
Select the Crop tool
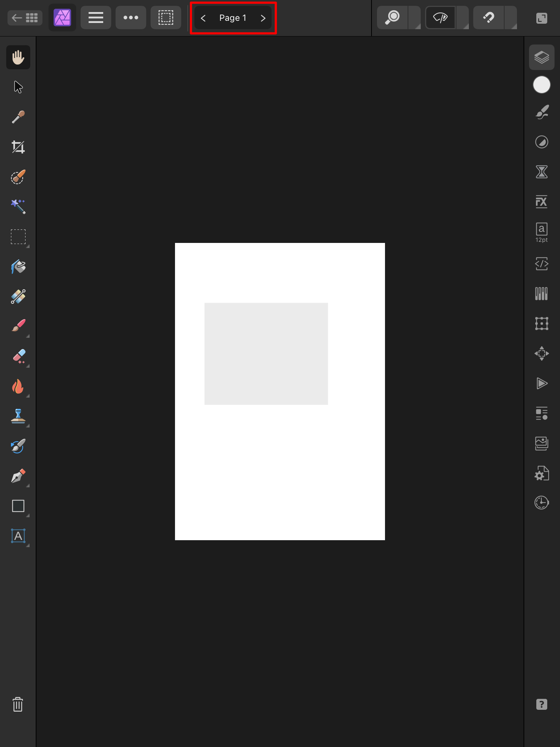click(x=18, y=147)
